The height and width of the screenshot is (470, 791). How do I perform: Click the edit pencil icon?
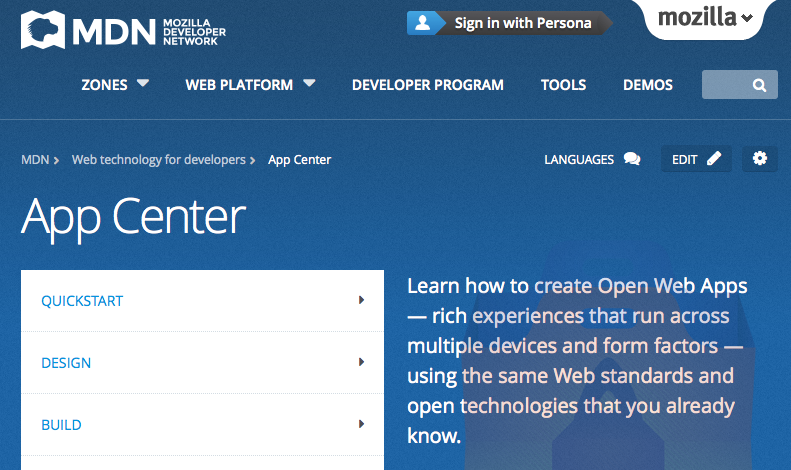[x=714, y=159]
